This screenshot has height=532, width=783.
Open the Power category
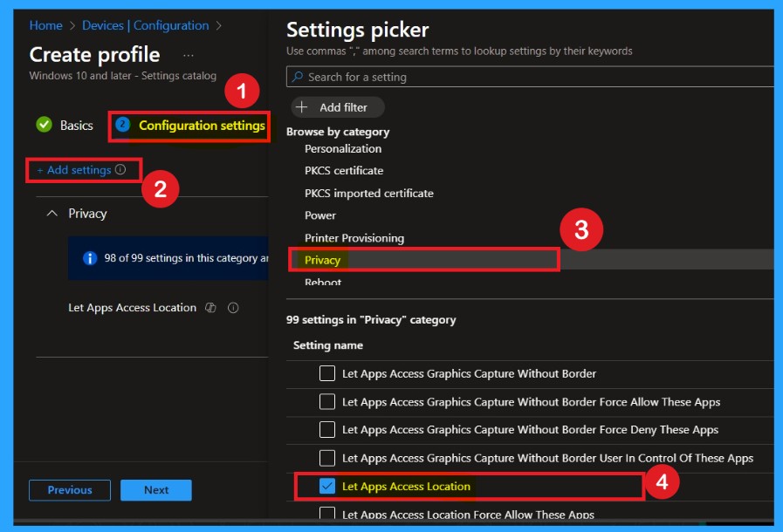pos(320,215)
